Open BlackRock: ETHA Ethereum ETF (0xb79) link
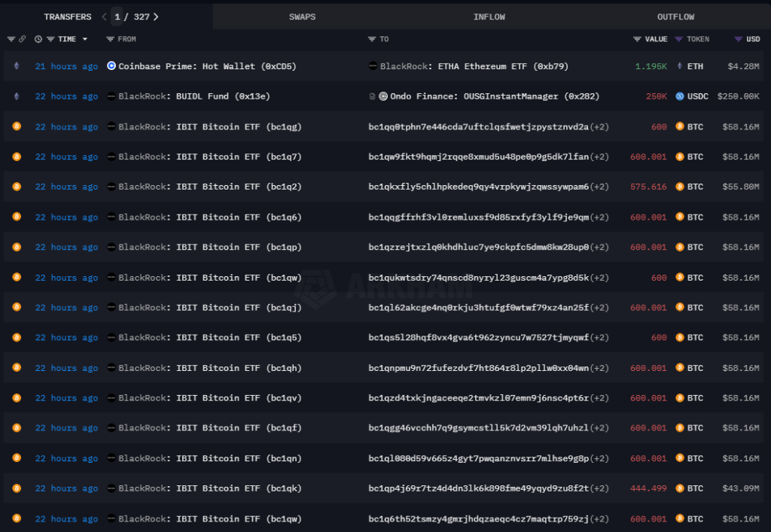This screenshot has width=771, height=532. click(474, 66)
